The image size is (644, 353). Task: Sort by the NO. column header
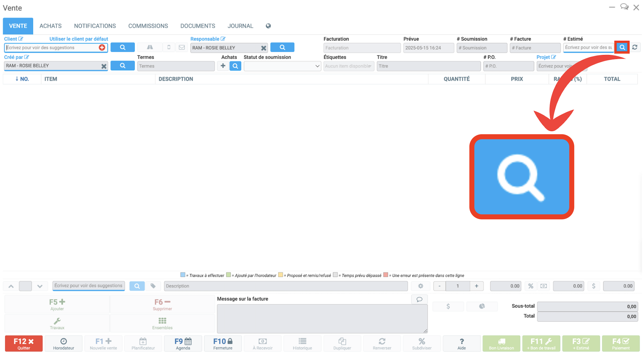coord(22,79)
